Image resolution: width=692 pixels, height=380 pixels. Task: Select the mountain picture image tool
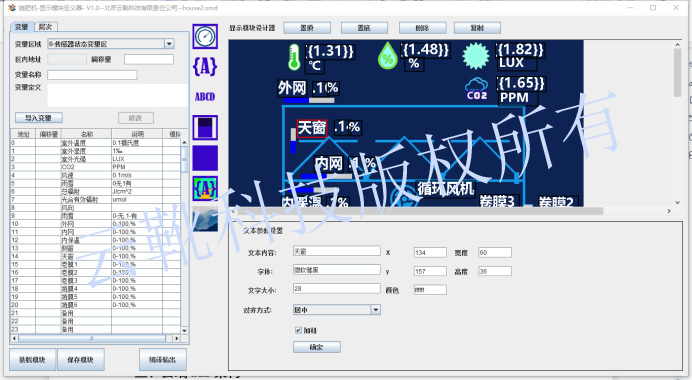(205, 219)
